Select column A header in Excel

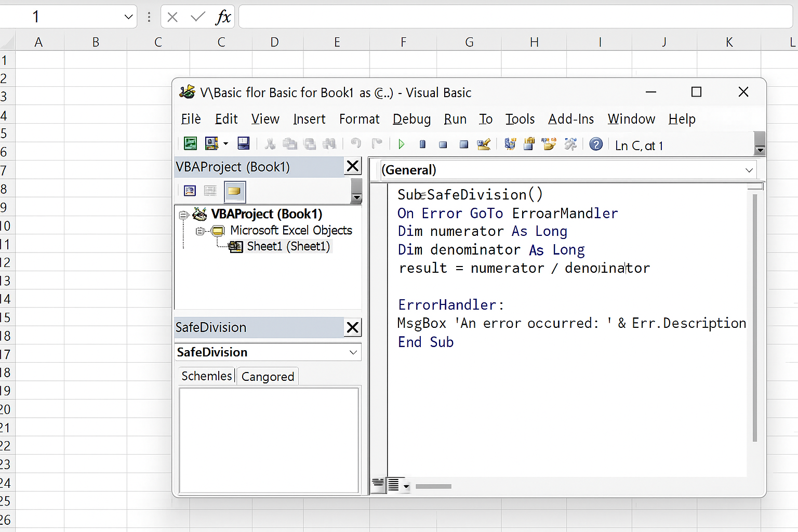[x=39, y=42]
